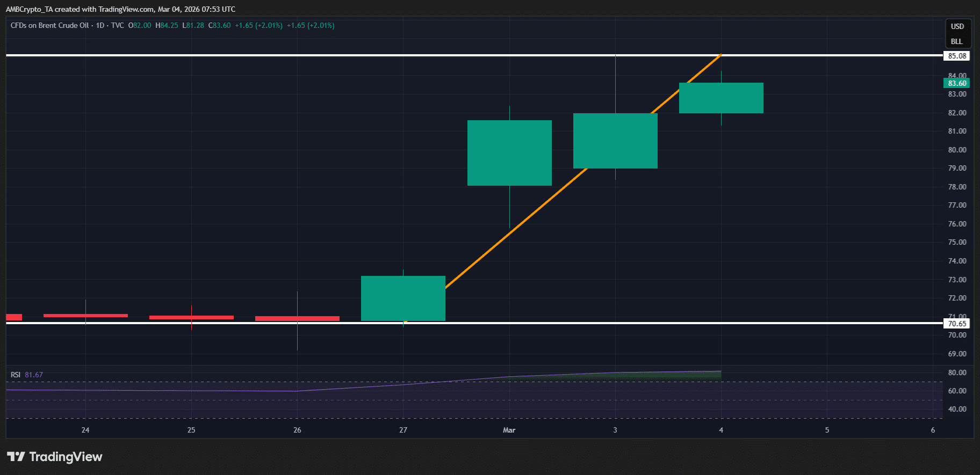Click the CFDs on Brent Crude Oil title

click(50, 25)
